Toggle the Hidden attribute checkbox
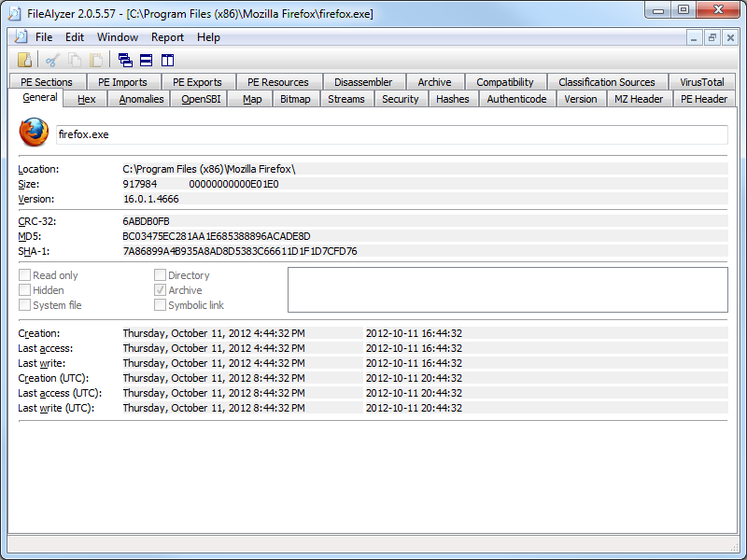The height and width of the screenshot is (560, 747). tap(25, 290)
